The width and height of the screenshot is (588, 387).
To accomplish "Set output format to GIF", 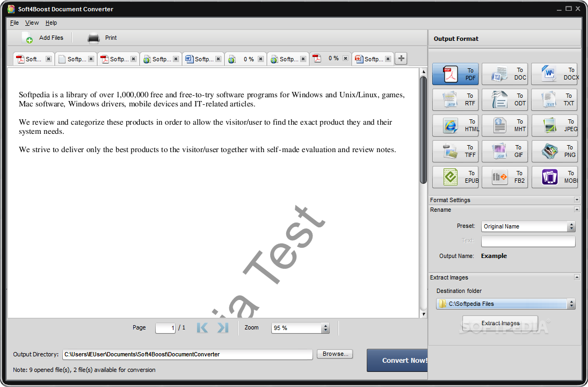I will point(504,151).
